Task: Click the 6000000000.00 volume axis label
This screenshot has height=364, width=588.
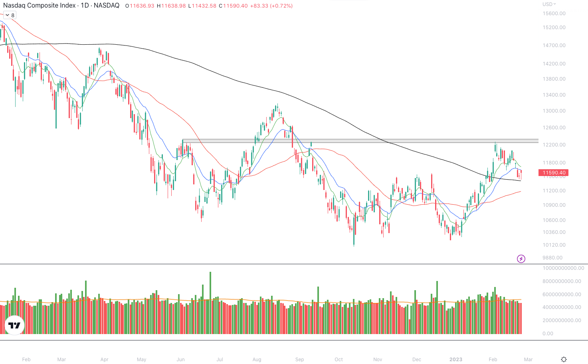Action: pyautogui.click(x=562, y=295)
